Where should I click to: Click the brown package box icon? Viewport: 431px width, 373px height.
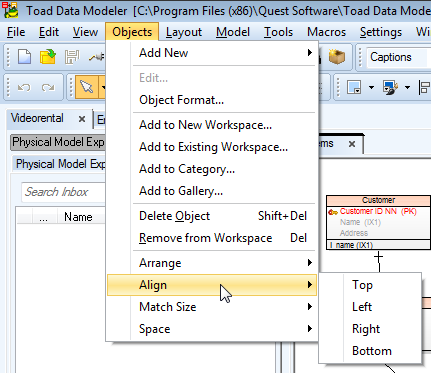(x=337, y=57)
